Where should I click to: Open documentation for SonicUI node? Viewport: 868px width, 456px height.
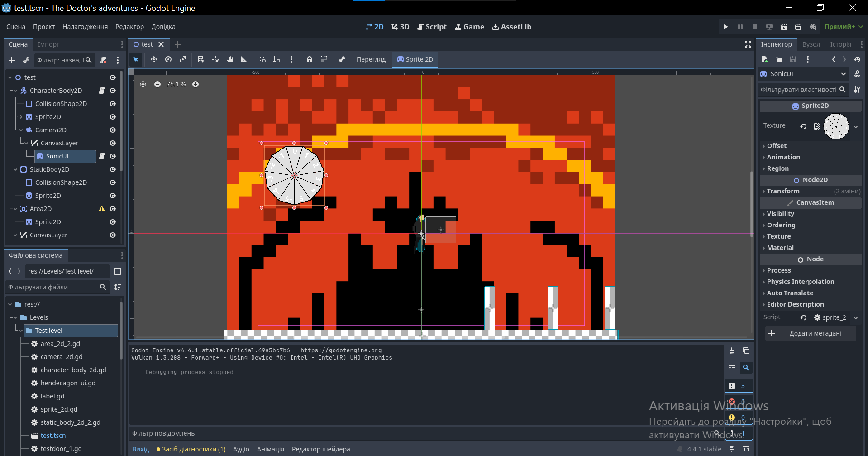click(x=857, y=74)
